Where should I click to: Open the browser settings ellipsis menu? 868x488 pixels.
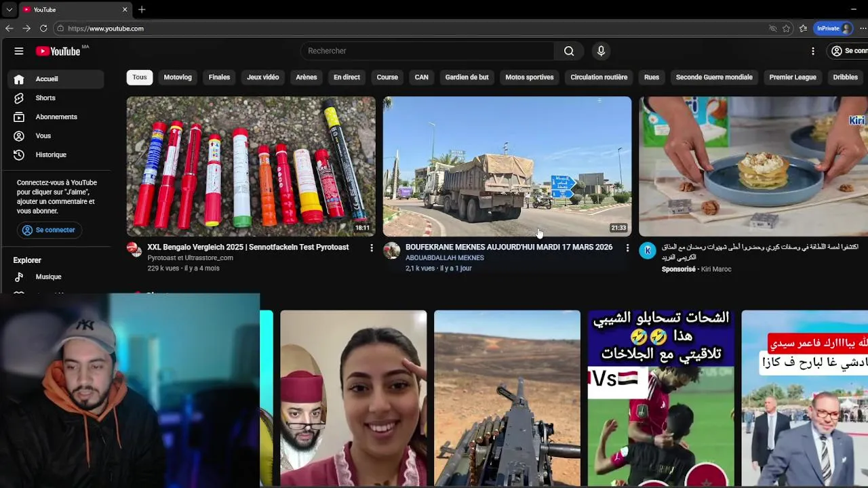coord(863,28)
